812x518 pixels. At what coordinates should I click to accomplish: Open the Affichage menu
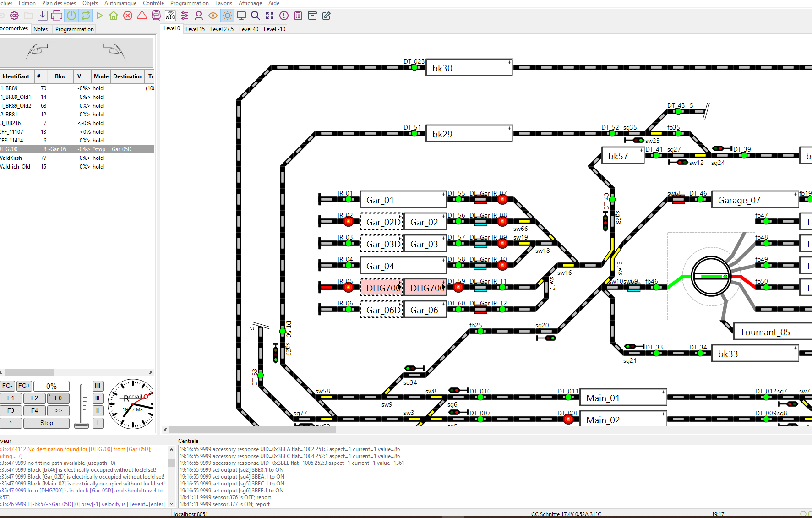click(250, 3)
